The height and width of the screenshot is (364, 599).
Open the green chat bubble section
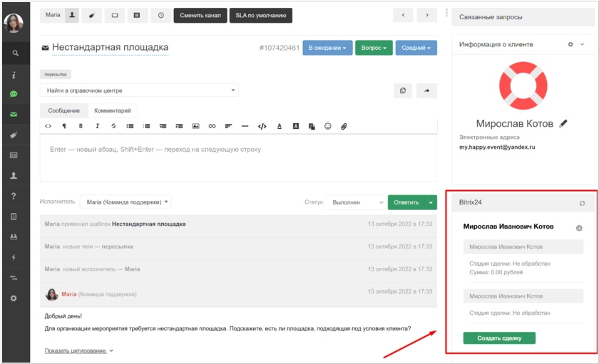point(14,94)
